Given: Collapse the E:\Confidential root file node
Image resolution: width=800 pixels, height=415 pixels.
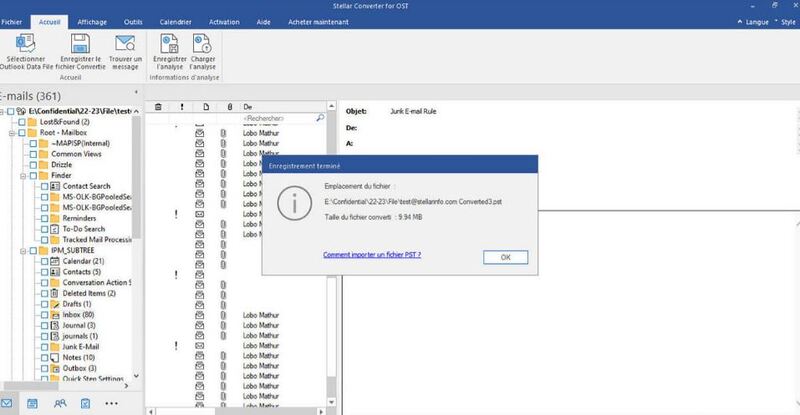Looking at the screenshot, I should (2, 111).
